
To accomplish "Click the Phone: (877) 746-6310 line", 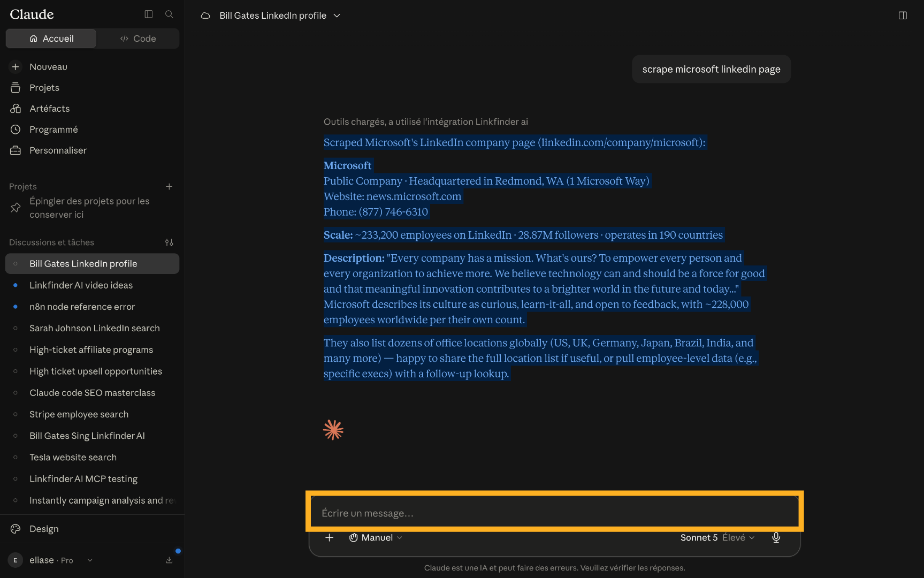I will (x=376, y=212).
